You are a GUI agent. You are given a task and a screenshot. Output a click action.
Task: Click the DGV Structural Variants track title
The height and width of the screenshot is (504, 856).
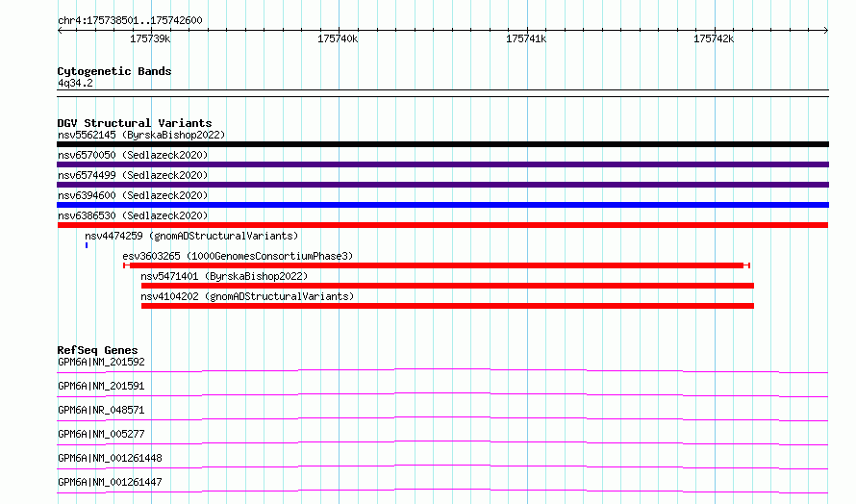[x=135, y=123]
